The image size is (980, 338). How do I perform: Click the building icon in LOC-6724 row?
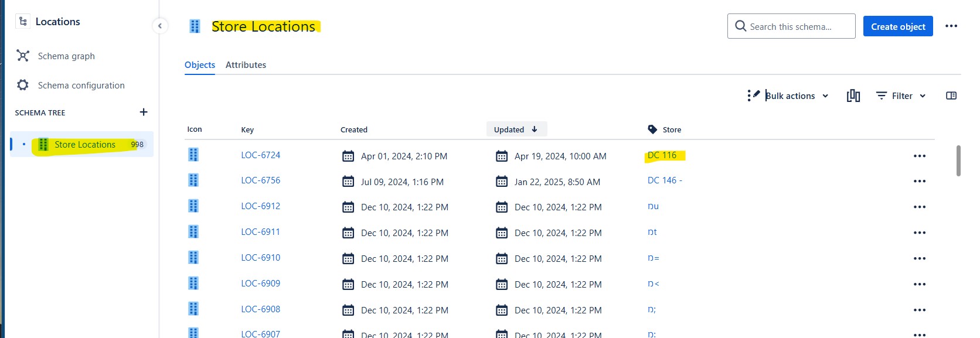[x=193, y=155]
